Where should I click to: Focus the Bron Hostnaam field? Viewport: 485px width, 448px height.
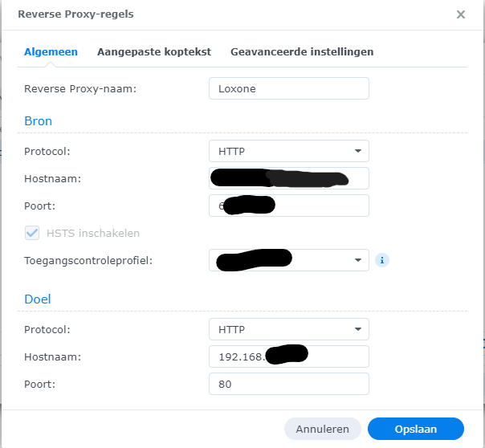pos(288,178)
